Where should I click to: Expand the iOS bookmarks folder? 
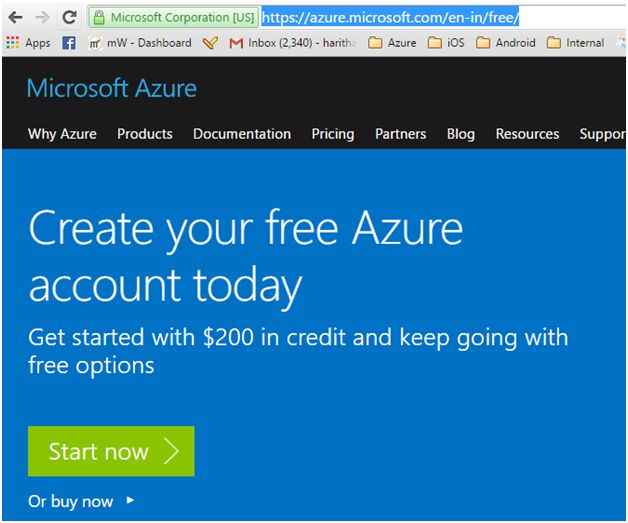click(446, 43)
